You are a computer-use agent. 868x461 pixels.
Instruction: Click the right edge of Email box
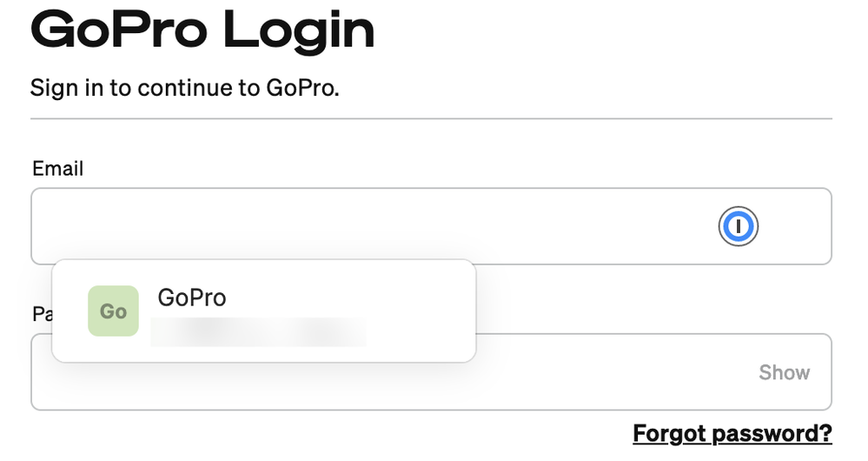(825, 226)
